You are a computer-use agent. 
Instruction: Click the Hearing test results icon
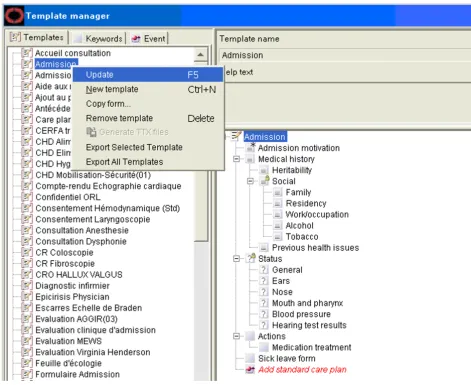(x=264, y=325)
